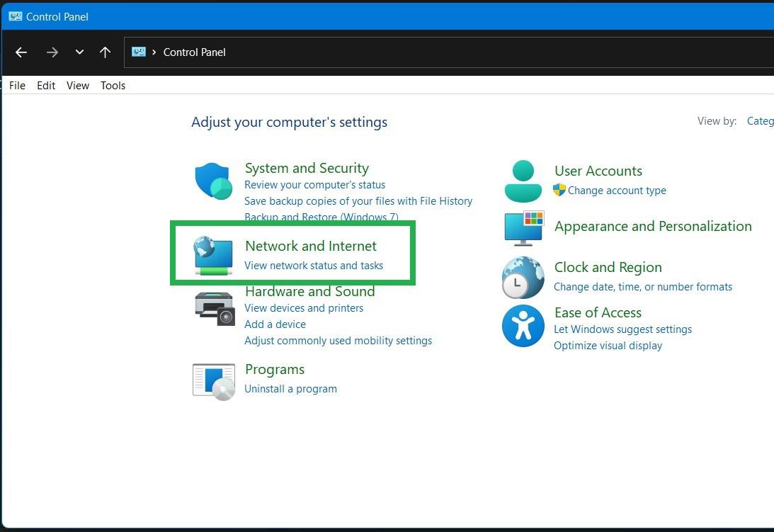Select Optimize visual display link
This screenshot has width=774, height=532.
608,345
